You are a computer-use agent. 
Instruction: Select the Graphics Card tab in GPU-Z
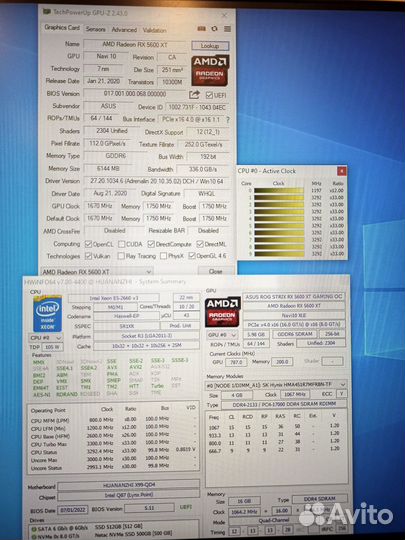pos(62,28)
